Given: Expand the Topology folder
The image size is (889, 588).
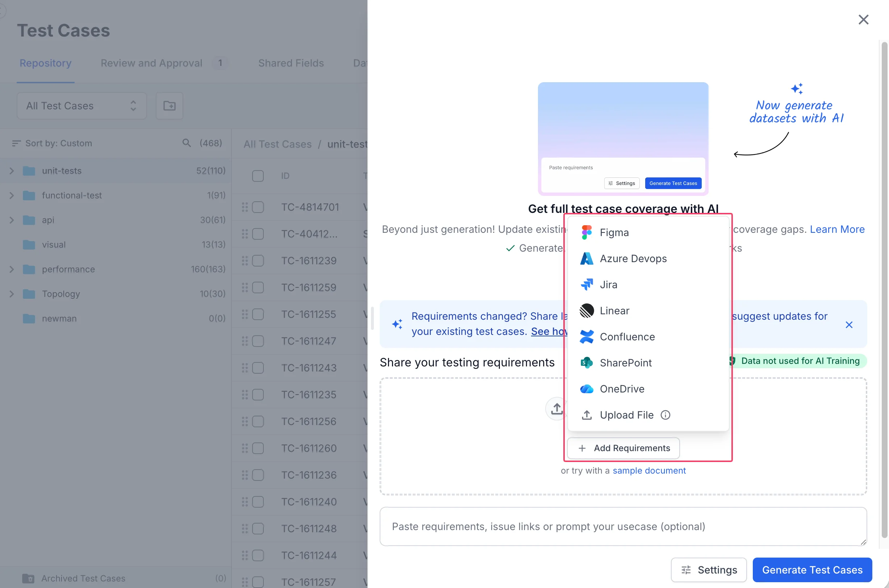Looking at the screenshot, I should [12, 294].
